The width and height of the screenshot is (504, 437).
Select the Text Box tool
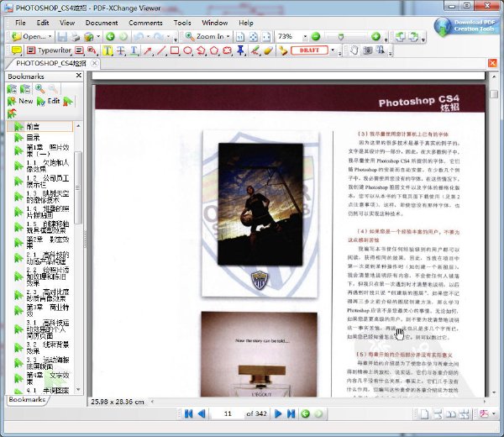(x=79, y=50)
